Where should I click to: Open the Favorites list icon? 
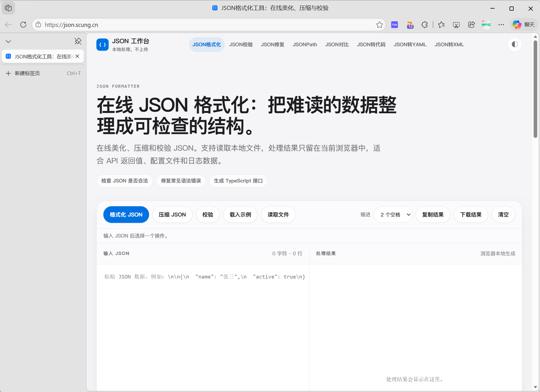(441, 25)
